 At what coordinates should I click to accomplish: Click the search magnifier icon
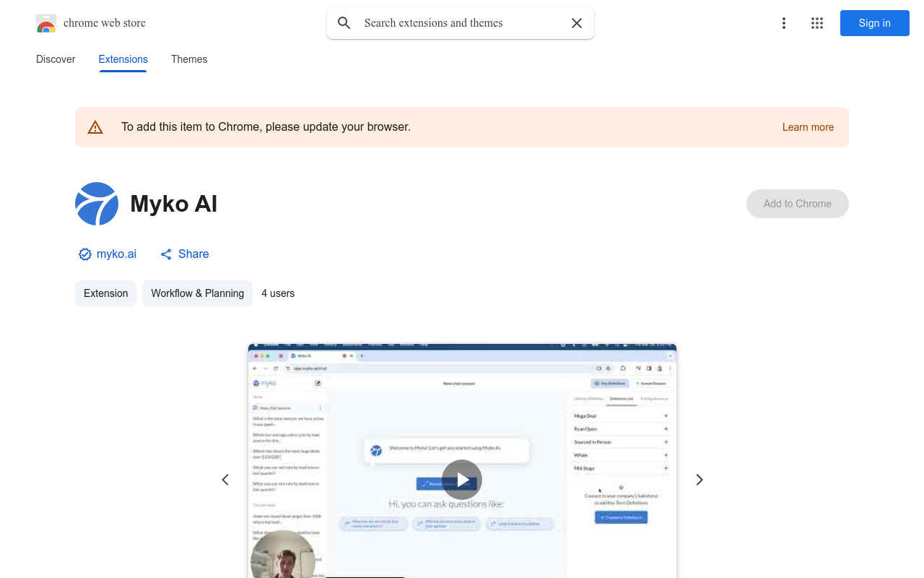point(344,23)
